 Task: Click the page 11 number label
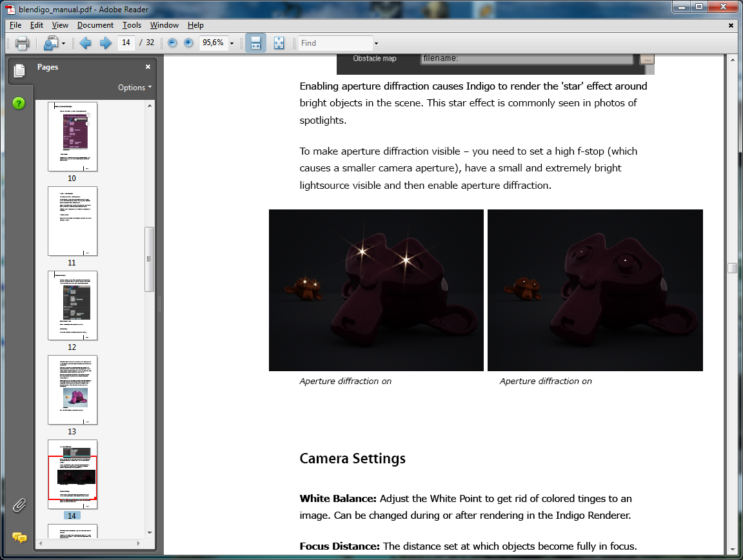pyautogui.click(x=72, y=263)
